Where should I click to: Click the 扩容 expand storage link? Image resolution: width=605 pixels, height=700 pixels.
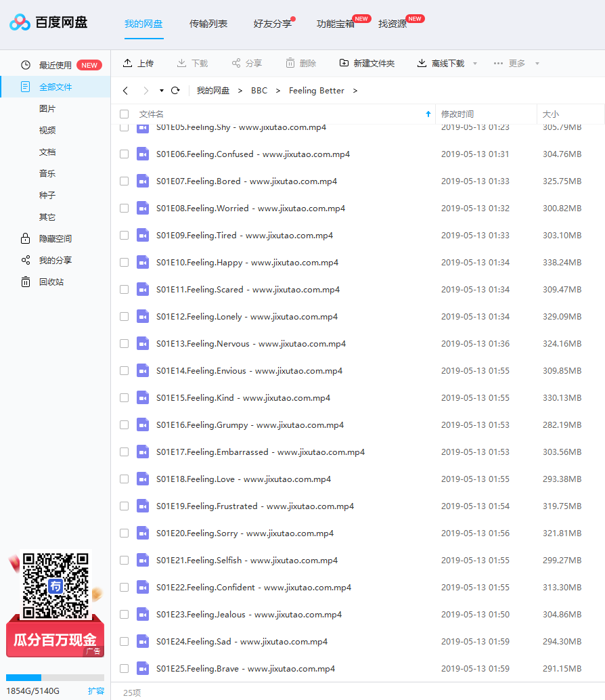click(96, 691)
